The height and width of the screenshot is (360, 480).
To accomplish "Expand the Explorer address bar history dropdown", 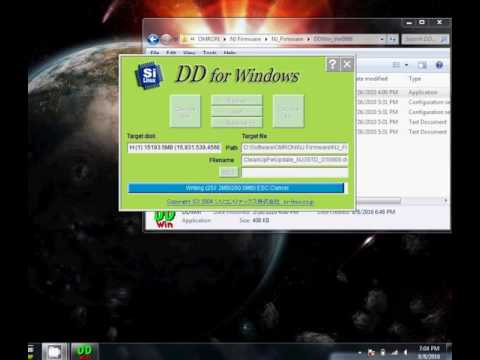I will (x=382, y=39).
